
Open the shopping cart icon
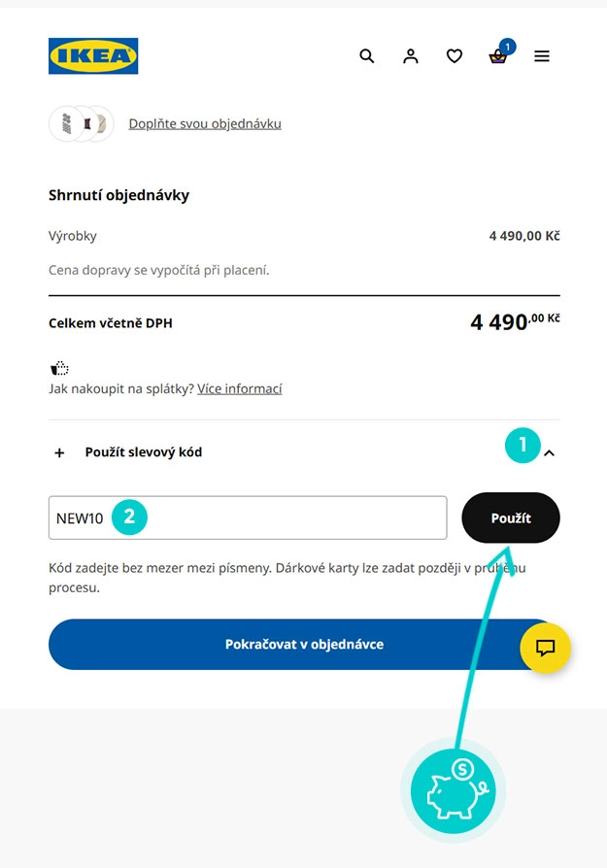coord(497,58)
